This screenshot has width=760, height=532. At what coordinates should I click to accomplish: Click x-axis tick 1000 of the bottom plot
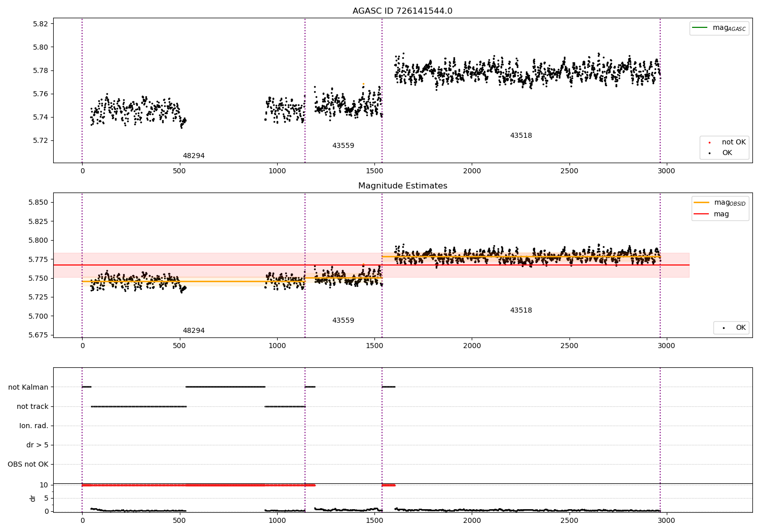click(277, 520)
